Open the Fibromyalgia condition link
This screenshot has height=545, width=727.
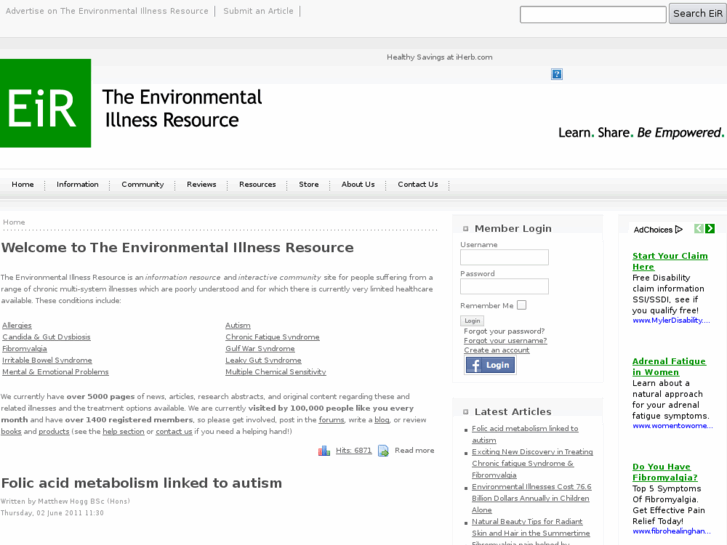(x=24, y=348)
